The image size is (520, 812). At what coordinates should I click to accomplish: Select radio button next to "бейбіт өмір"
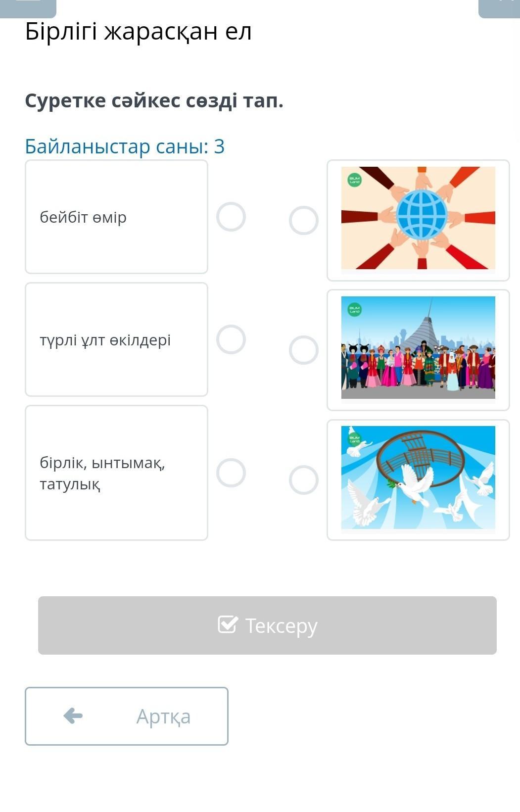231,217
